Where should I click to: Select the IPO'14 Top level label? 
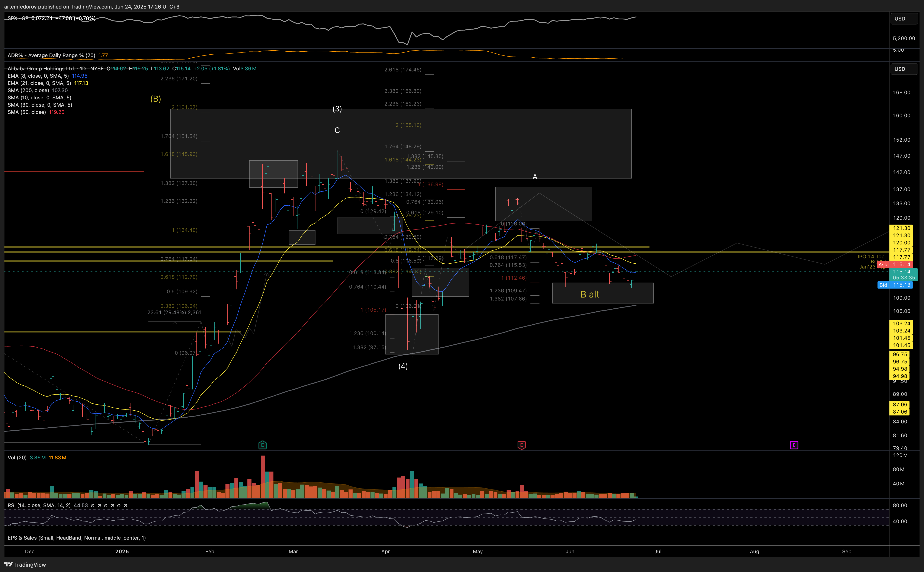(871, 257)
